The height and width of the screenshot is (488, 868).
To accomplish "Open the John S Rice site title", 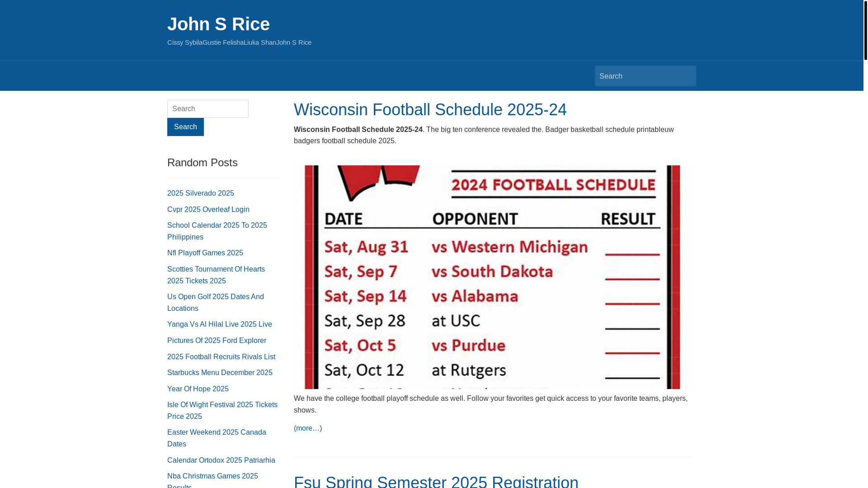I will [x=218, y=24].
